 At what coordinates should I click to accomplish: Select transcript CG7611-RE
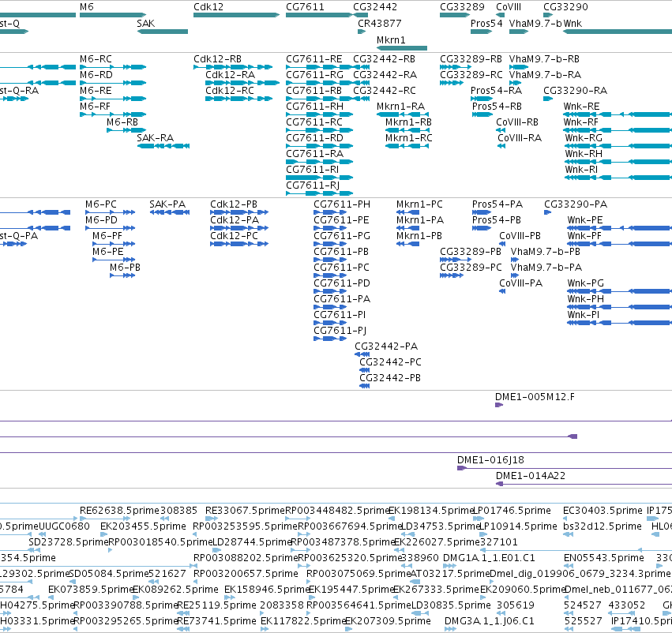point(319,67)
